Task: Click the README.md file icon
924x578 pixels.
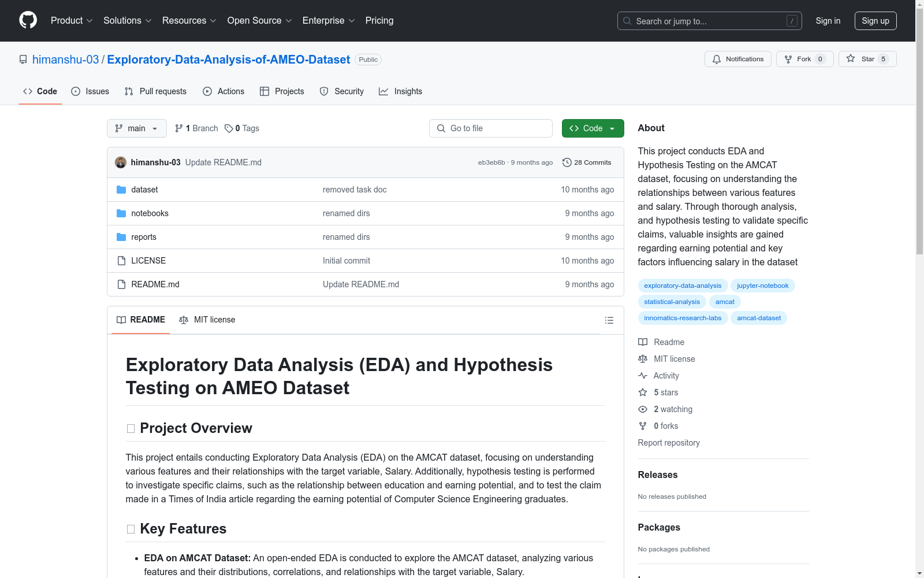Action: tap(121, 284)
